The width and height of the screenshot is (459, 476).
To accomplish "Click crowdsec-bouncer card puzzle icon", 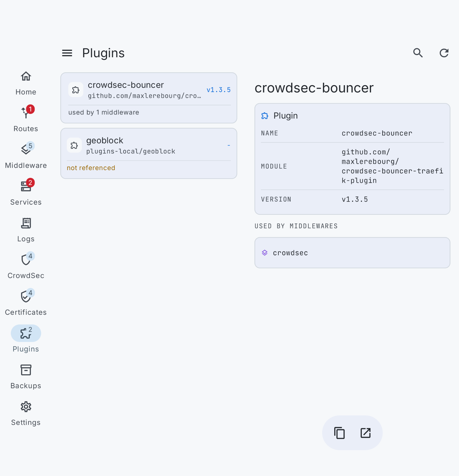I will (x=75, y=90).
